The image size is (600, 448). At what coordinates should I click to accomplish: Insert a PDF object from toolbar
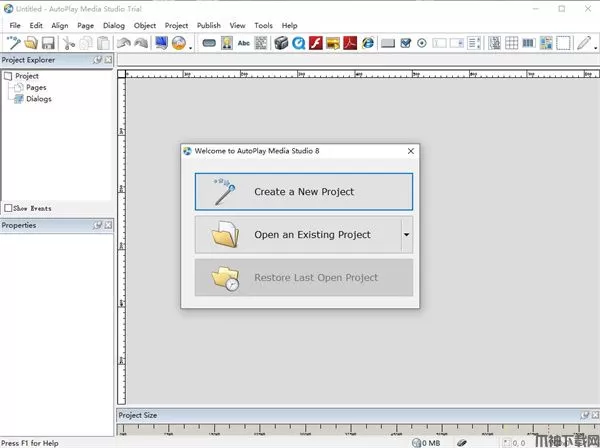point(351,43)
